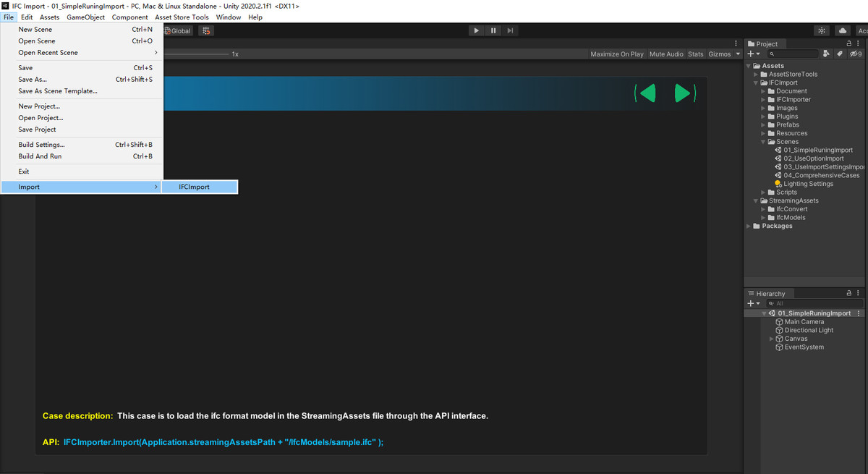Image resolution: width=868 pixels, height=474 pixels.
Task: Click Exit in the File menu
Action: [x=82, y=172]
